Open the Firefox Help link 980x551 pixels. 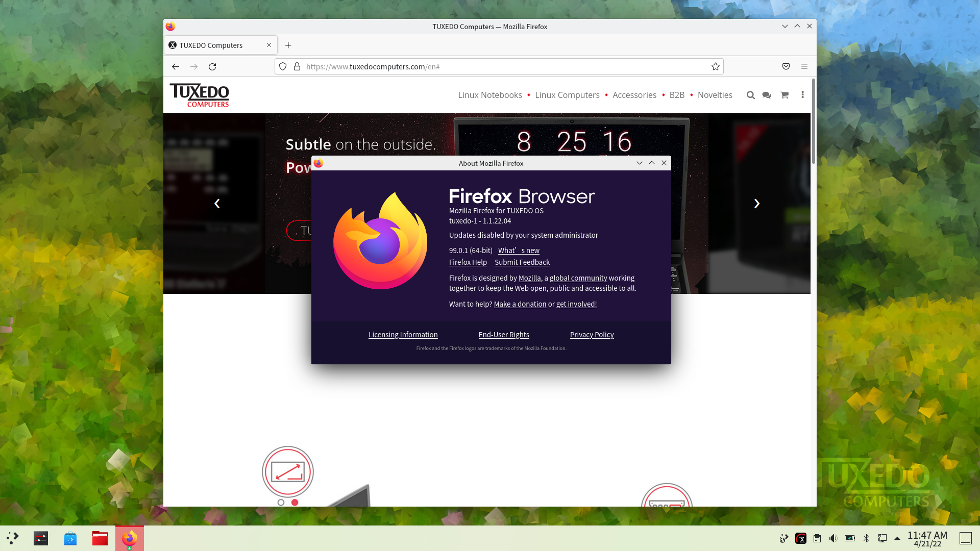point(468,262)
